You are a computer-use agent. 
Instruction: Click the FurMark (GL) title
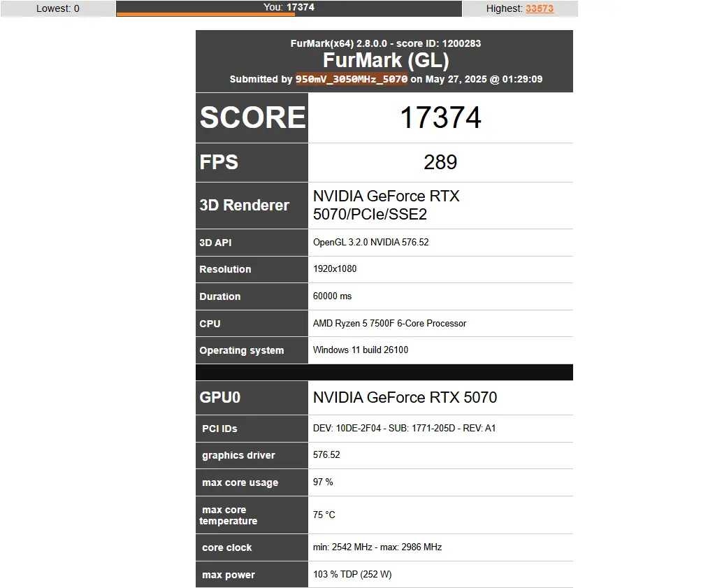coord(386,61)
